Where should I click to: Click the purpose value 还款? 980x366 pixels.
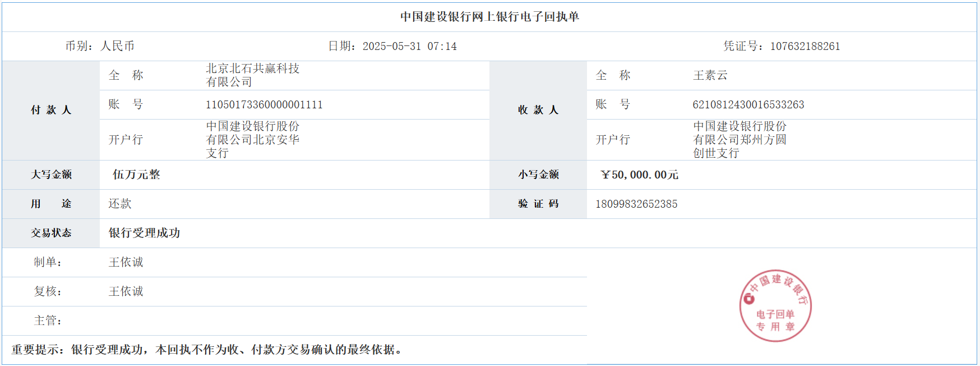pyautogui.click(x=120, y=204)
